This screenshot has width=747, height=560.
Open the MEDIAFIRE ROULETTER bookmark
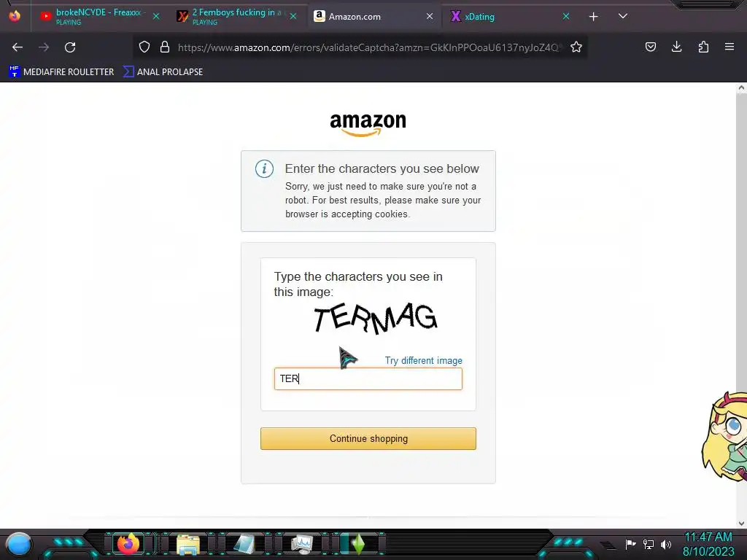pyautogui.click(x=61, y=72)
